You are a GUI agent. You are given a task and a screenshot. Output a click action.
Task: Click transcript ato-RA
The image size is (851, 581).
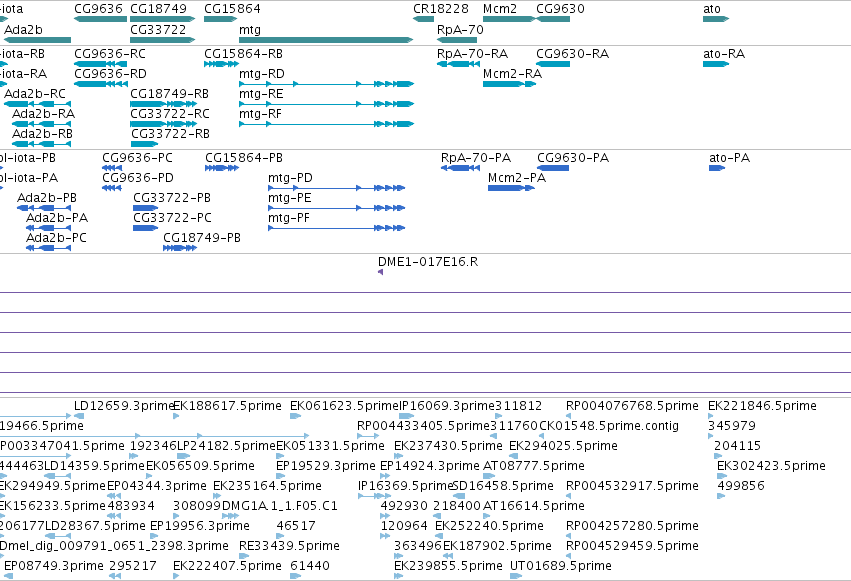716,64
